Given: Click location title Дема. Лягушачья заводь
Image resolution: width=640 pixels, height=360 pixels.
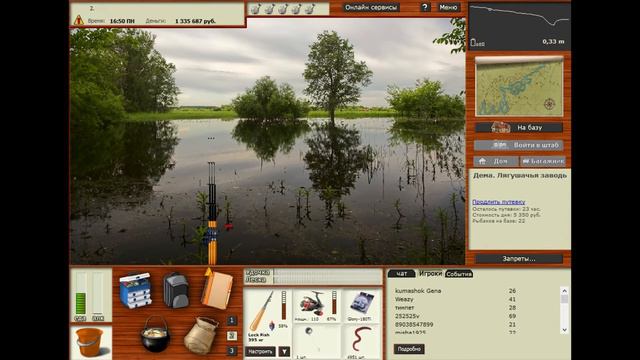Looking at the screenshot, I should coord(520,176).
